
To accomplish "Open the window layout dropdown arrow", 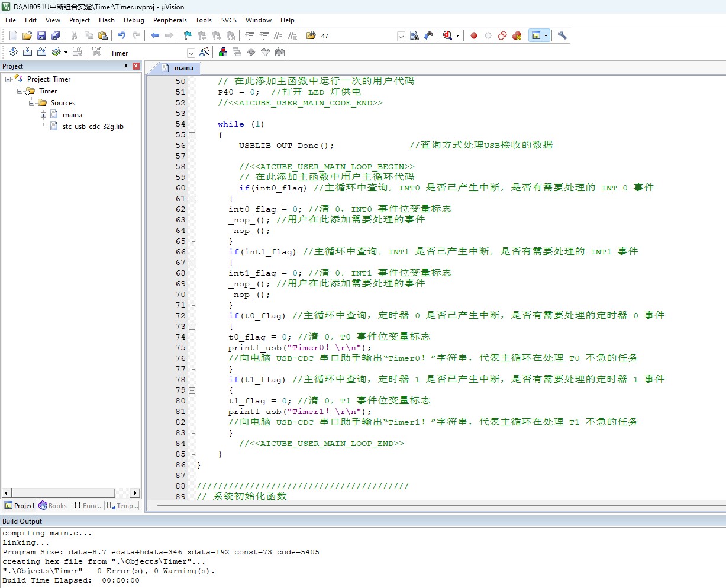I will coord(546,35).
